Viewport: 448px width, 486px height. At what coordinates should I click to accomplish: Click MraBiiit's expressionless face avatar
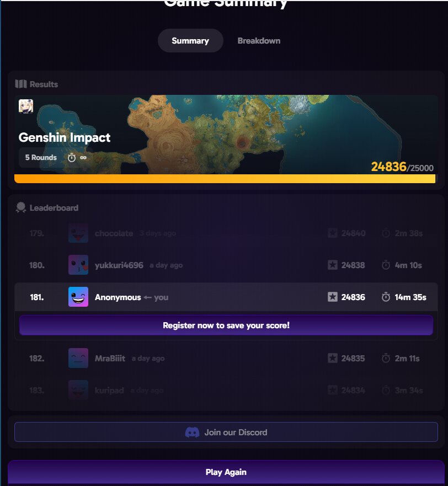78,358
